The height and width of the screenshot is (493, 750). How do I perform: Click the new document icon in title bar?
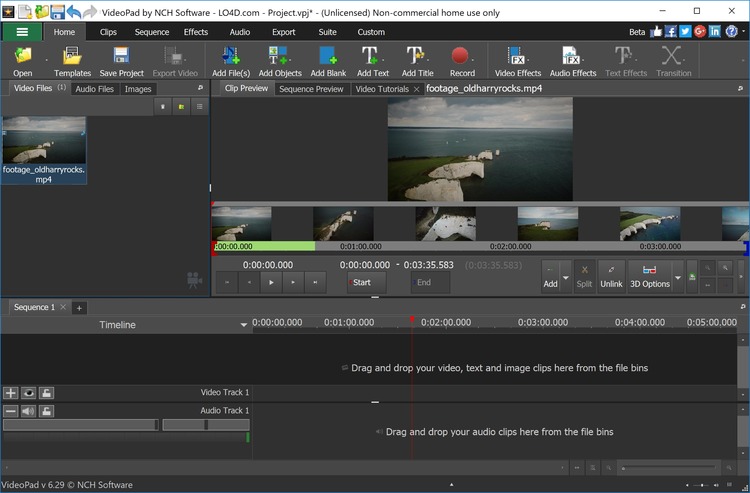(25, 11)
